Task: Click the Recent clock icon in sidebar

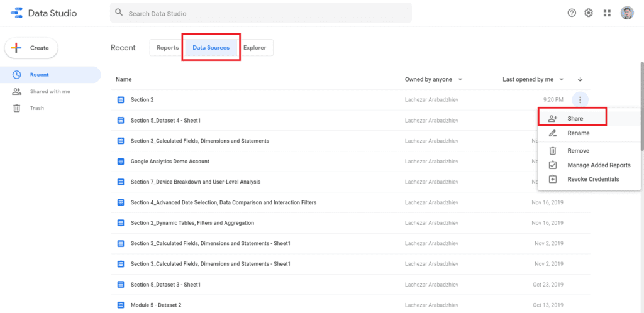Action: (x=17, y=75)
